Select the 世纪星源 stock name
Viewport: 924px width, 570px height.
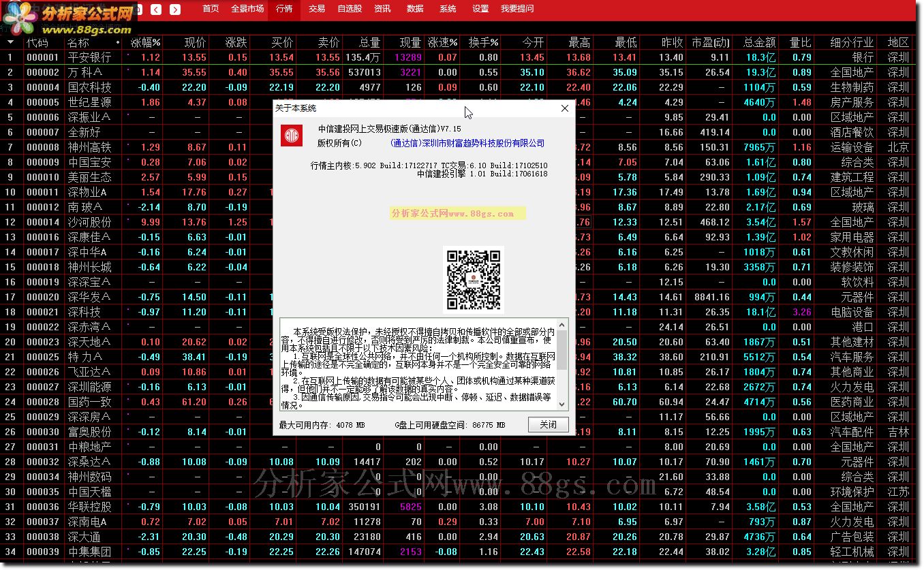coord(89,102)
